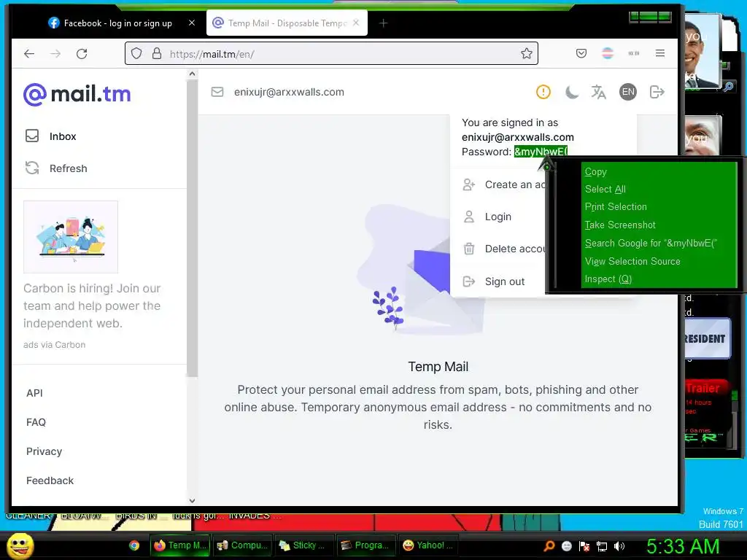Click the orange magnifier tray icon

[549, 545]
